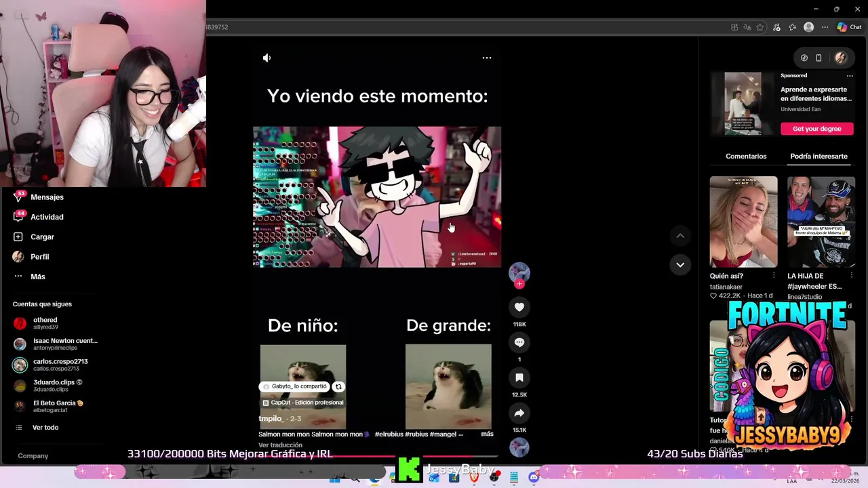Open the Quién así? suggested video
Viewport: 868px width, 488px height.
(x=743, y=222)
